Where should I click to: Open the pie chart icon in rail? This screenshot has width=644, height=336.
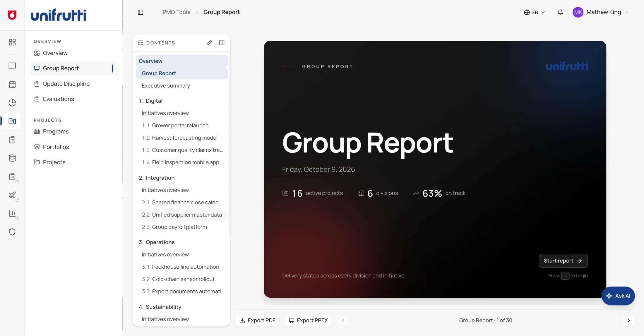12,103
